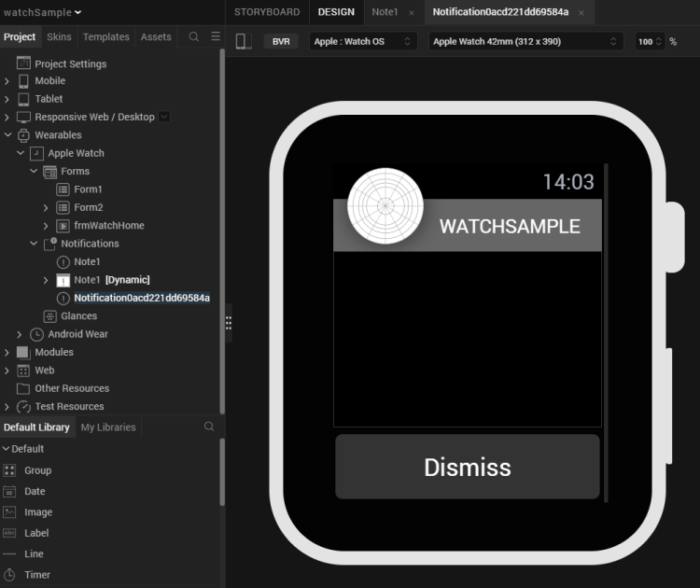This screenshot has height=588, width=700.
Task: Click the Apple Watch node icon
Action: pyautogui.click(x=36, y=153)
